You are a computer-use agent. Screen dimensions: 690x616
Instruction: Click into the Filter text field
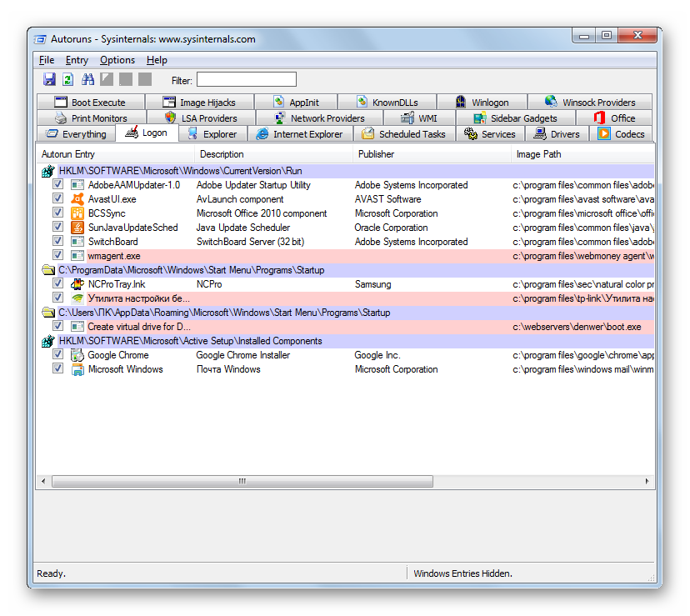[246, 80]
